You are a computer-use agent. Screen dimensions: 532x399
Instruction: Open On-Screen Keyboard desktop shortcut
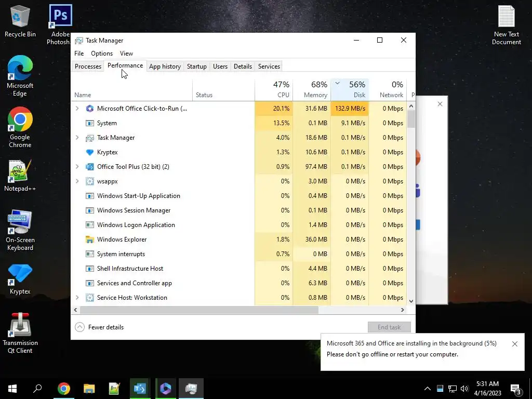click(20, 231)
